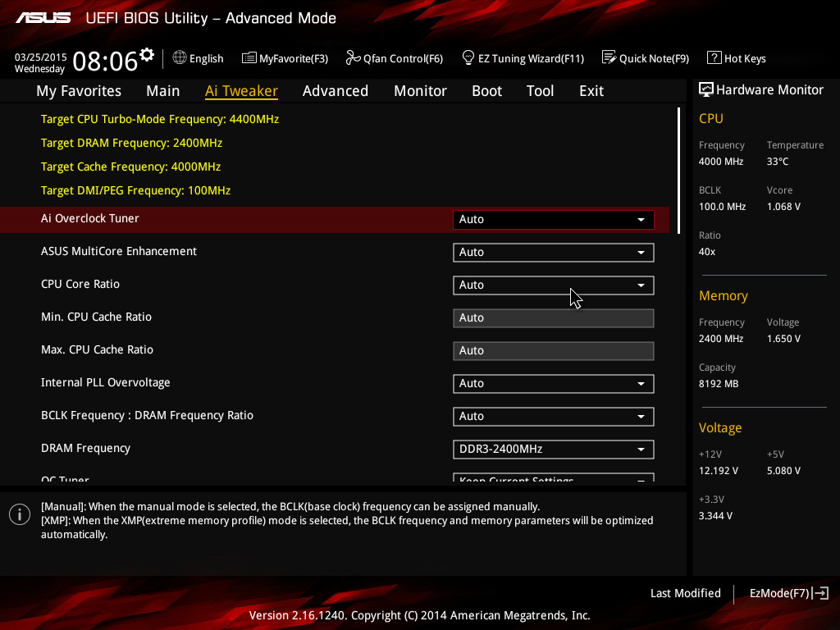Switch to the Main tab
This screenshot has width=840, height=630.
(163, 91)
